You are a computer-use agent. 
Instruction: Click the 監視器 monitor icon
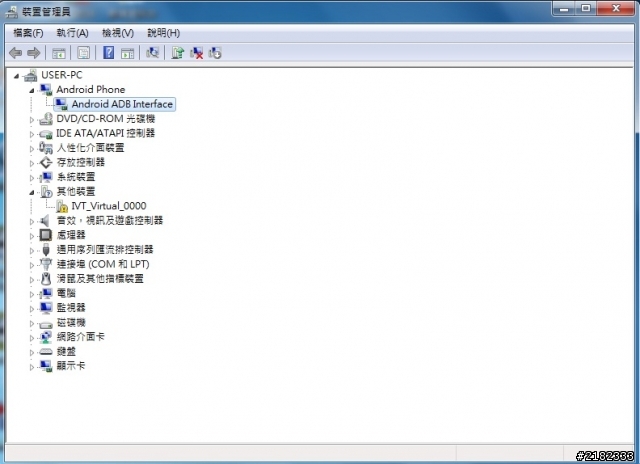point(46,308)
